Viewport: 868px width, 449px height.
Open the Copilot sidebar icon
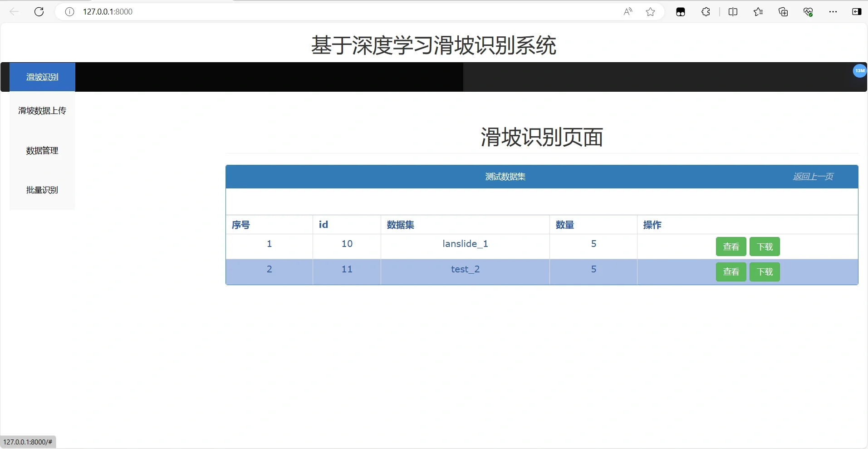click(857, 12)
